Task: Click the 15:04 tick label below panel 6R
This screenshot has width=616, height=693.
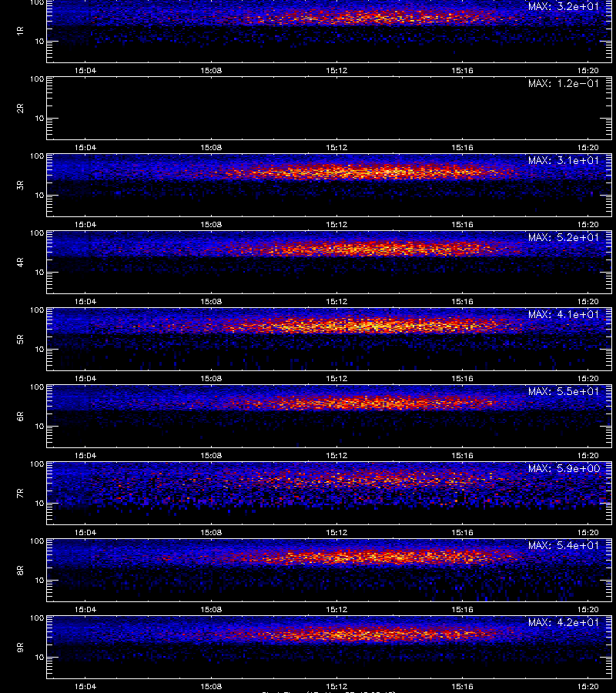Action: coord(85,455)
